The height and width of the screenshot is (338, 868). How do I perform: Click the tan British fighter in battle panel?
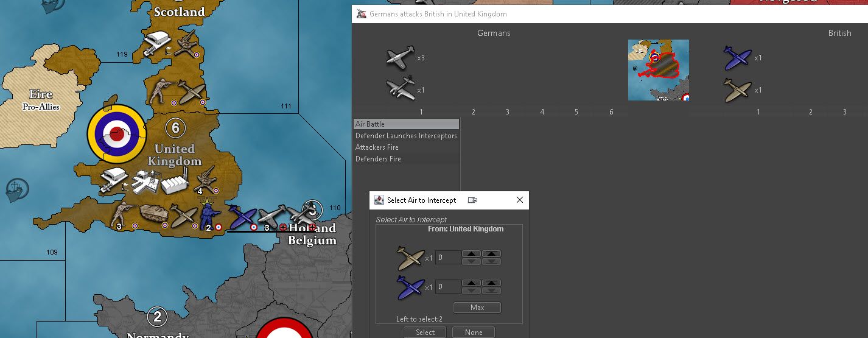pos(738,90)
